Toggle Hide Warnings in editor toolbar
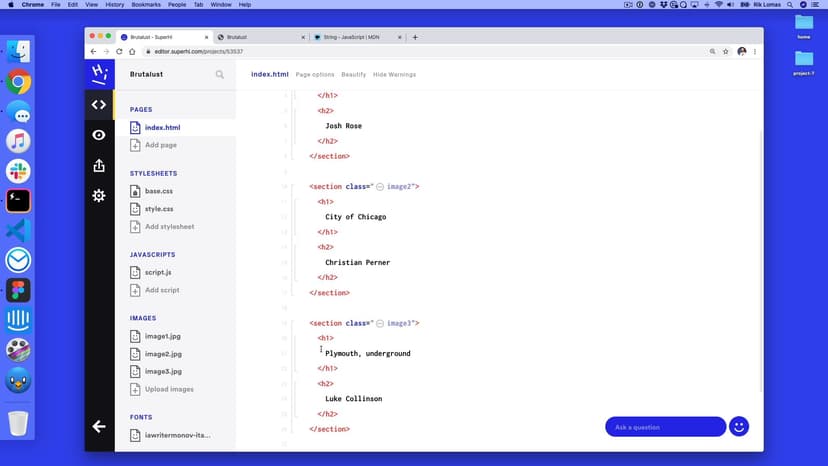 [x=394, y=74]
